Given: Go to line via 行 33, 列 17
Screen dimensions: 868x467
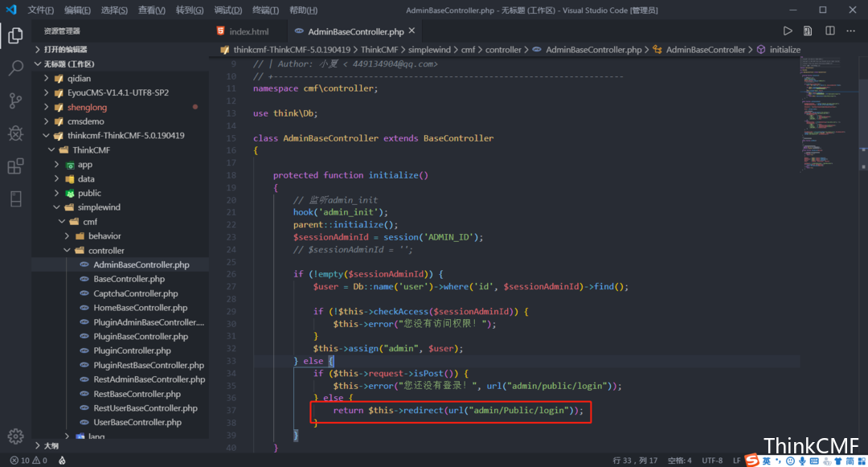Looking at the screenshot, I should [635, 461].
